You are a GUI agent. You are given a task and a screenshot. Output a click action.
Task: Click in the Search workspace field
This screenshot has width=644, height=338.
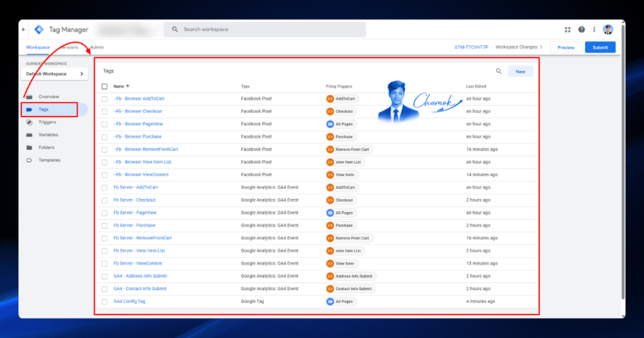[x=265, y=30]
